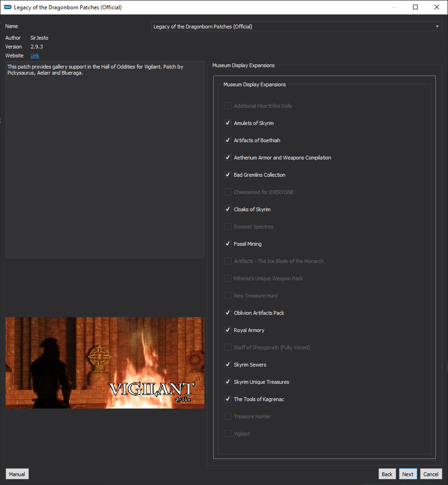This screenshot has width=448, height=485.
Task: Click the New Treasure Hunt checkbox
Action: coord(228,296)
